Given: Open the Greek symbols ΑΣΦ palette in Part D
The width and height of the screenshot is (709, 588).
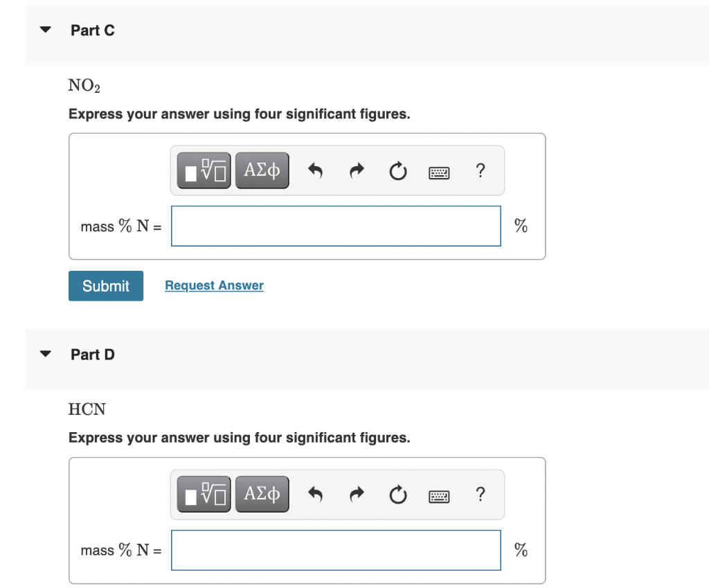Looking at the screenshot, I should click(x=262, y=494).
